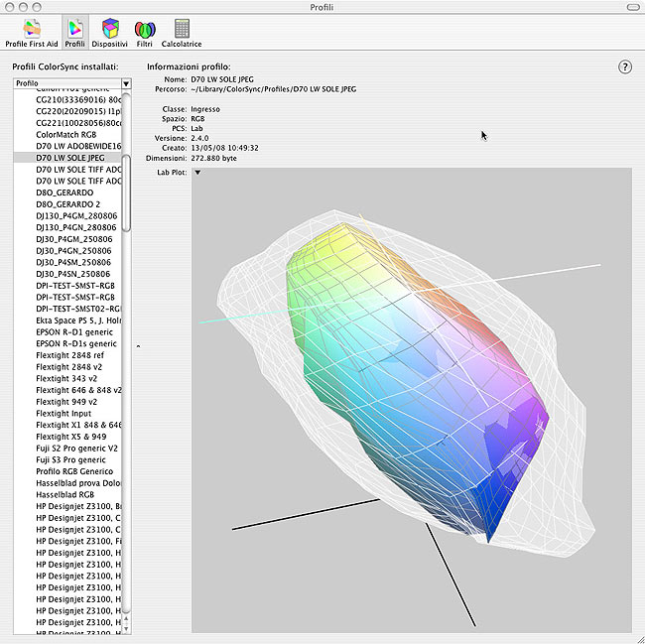Click the toolbar hide pill button in title bar
Image resolution: width=645 pixels, height=644 pixels.
(633, 7)
